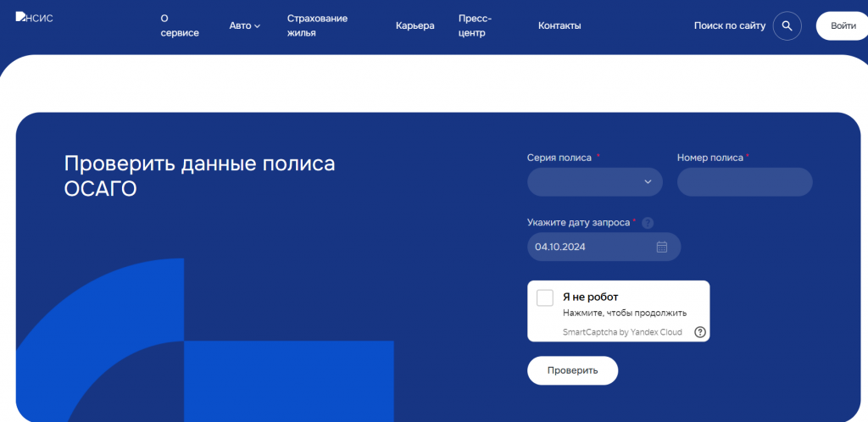Navigate to Пресс-центр
Screen dimensions: 868x422
(x=475, y=25)
